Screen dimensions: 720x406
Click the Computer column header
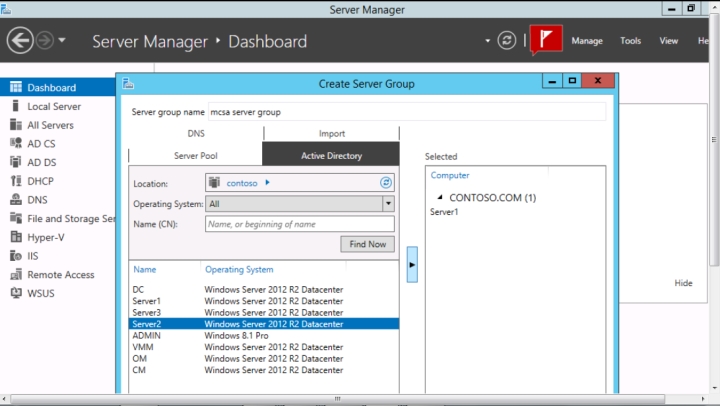coord(450,175)
